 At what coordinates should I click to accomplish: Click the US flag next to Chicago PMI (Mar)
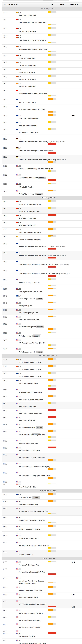17,303
